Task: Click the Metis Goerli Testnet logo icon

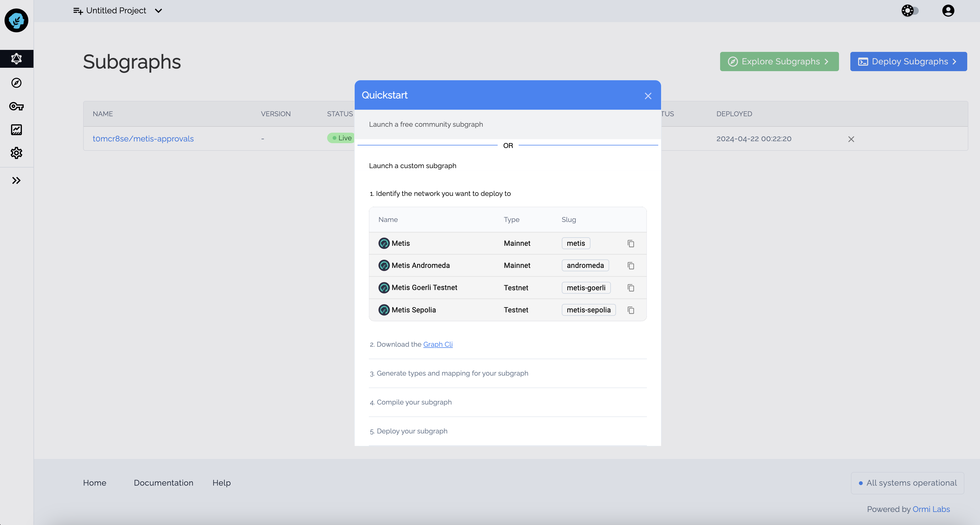Action: (x=384, y=288)
